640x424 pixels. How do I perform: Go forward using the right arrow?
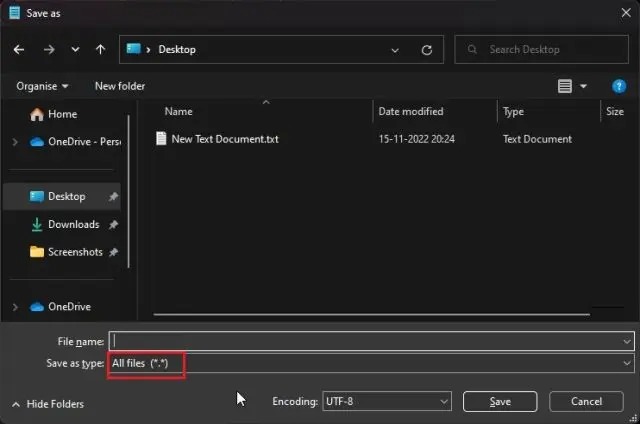click(x=49, y=50)
